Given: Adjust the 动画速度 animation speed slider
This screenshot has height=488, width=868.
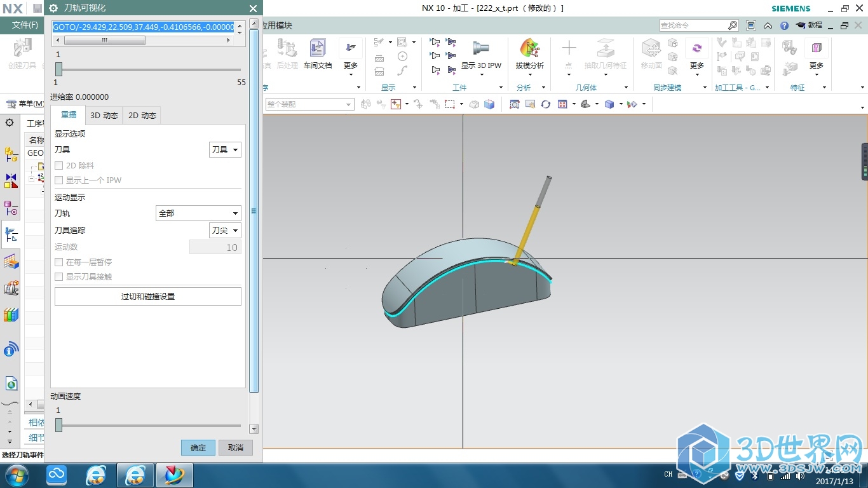Looking at the screenshot, I should pyautogui.click(x=58, y=425).
